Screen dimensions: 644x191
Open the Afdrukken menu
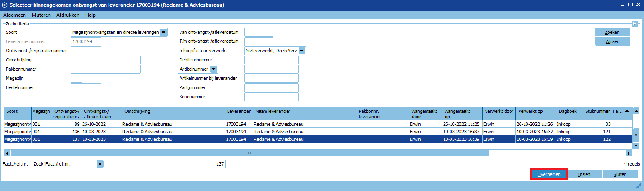pos(68,15)
